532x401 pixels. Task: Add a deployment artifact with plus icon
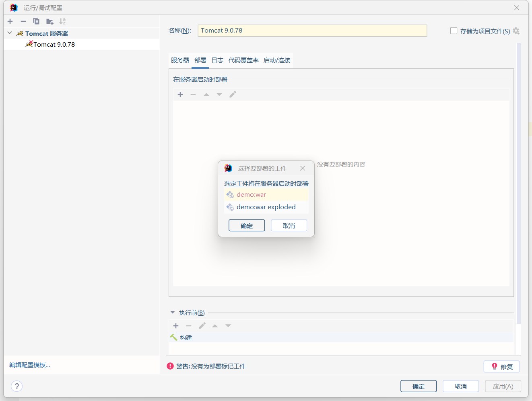point(180,95)
